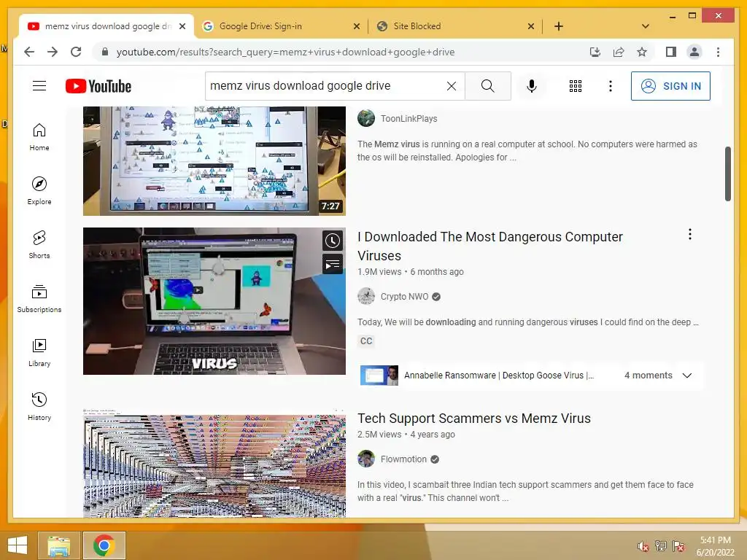Click the network tray icon
747x560 pixels.
pyautogui.click(x=661, y=546)
